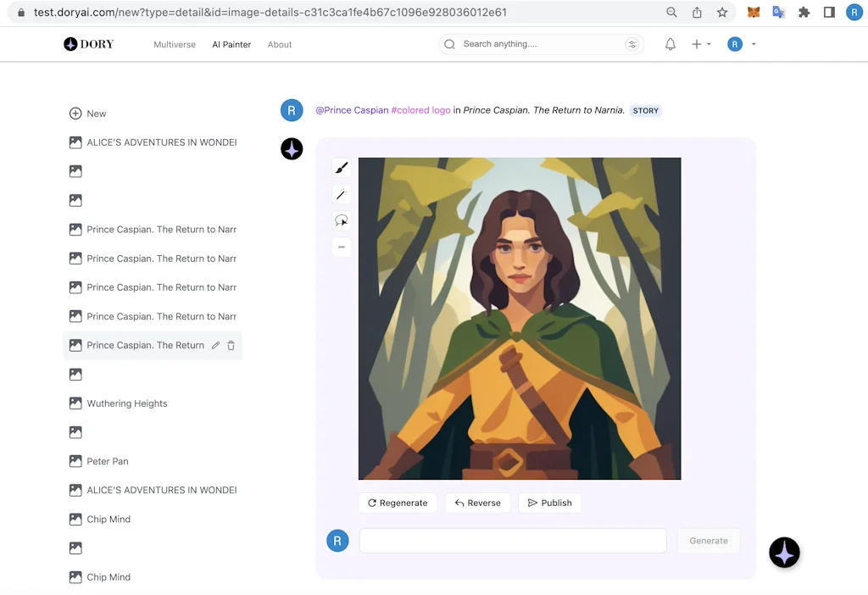This screenshot has height=595, width=868.
Task: Open the Multiverse tab
Action: tap(175, 45)
